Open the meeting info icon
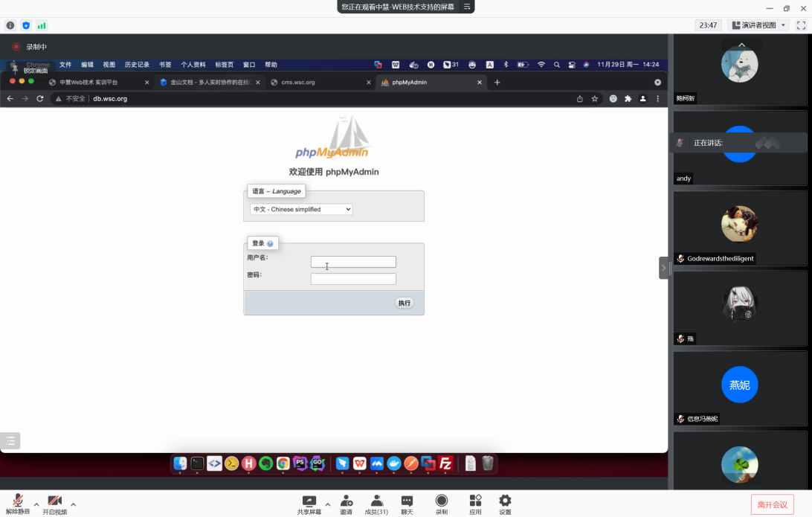 click(10, 25)
